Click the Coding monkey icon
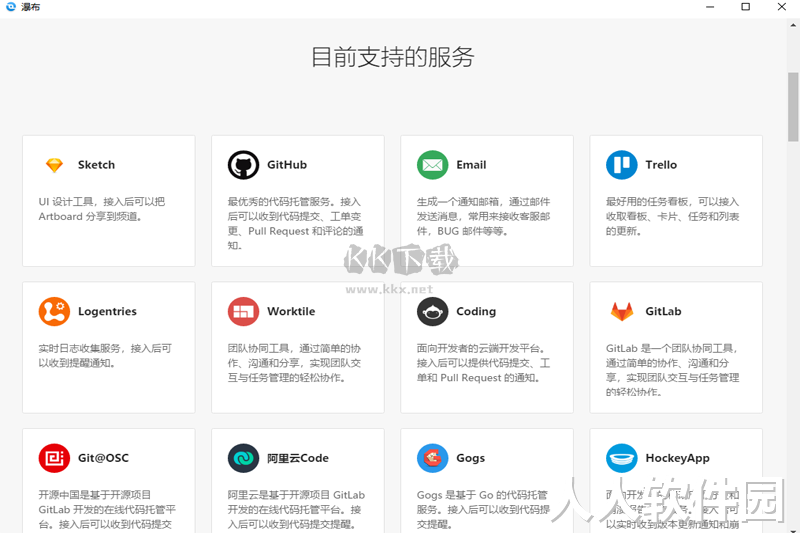 (x=433, y=311)
